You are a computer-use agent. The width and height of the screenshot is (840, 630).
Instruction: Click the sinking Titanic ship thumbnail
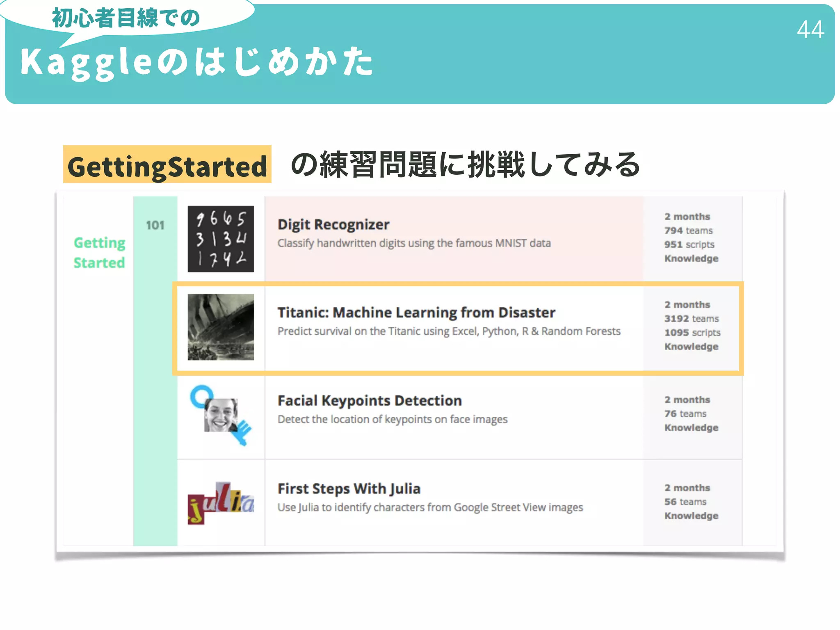point(221,327)
